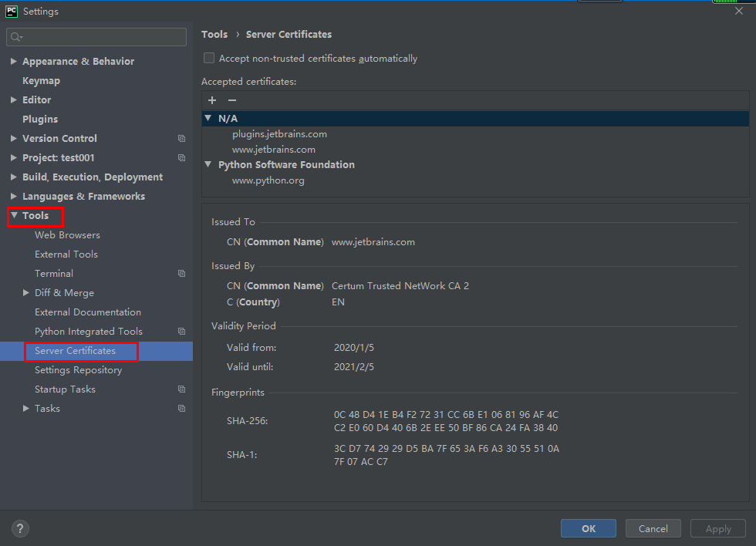Collapse the N/A certificate group

pos(208,118)
